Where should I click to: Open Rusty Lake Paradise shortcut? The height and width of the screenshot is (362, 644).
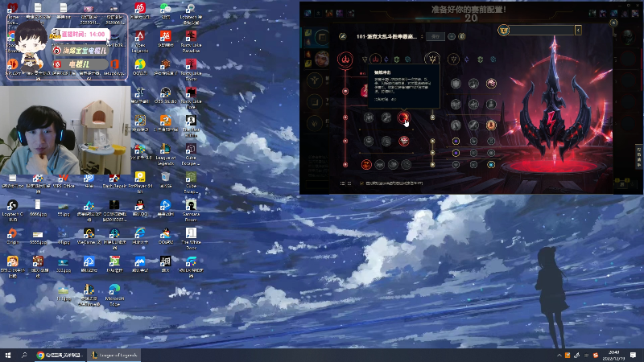coord(191,42)
